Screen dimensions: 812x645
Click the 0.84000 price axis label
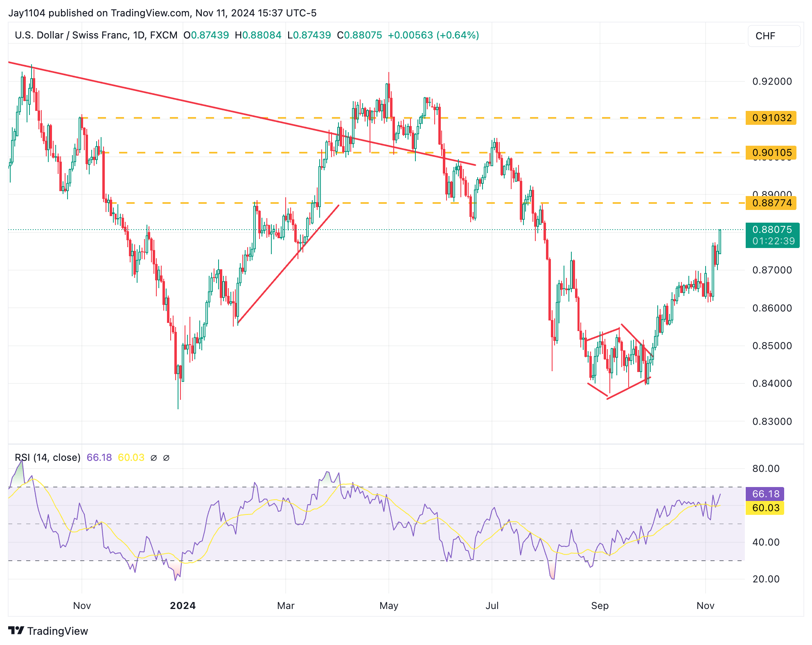[772, 383]
